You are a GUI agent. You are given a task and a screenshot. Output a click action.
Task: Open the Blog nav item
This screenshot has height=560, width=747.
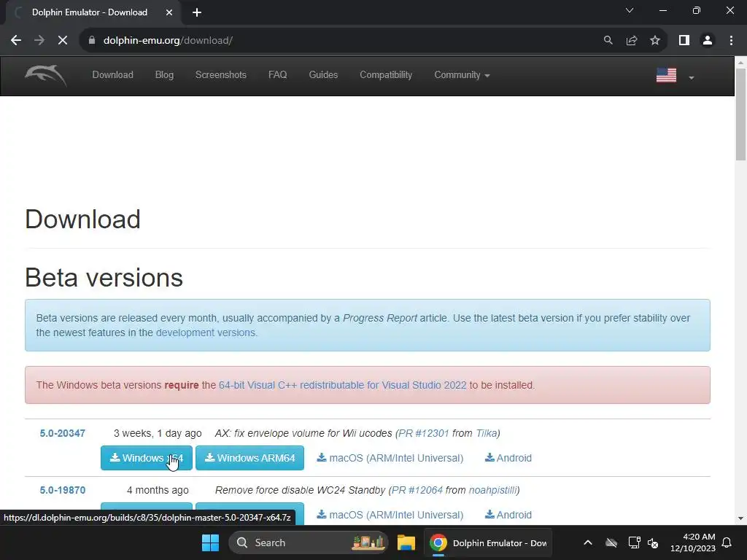[x=164, y=75]
